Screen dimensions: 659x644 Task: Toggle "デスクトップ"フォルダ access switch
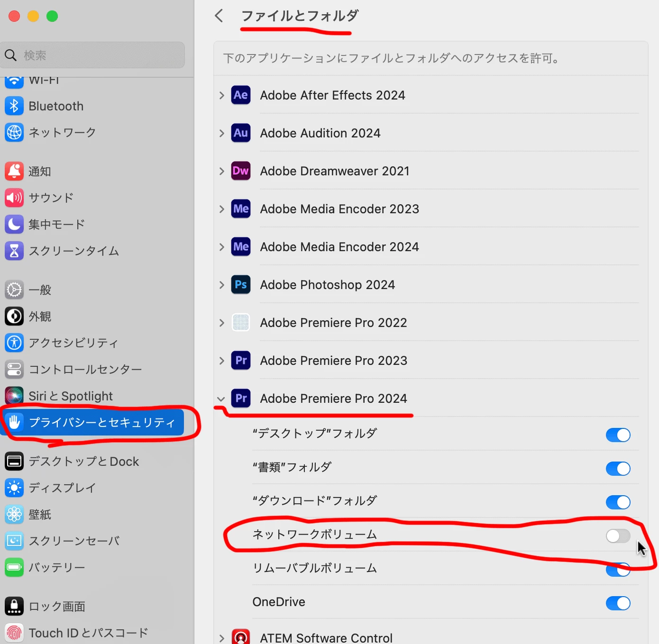[618, 435]
